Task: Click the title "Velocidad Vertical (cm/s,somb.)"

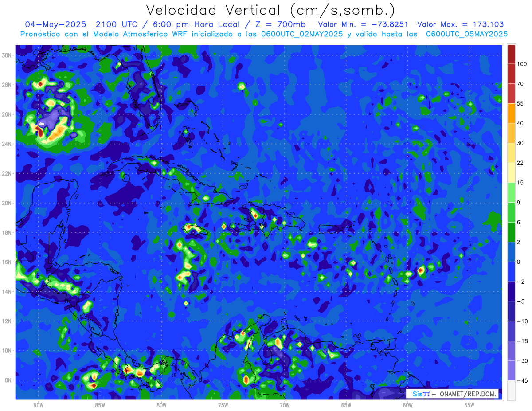Action: 270,10
